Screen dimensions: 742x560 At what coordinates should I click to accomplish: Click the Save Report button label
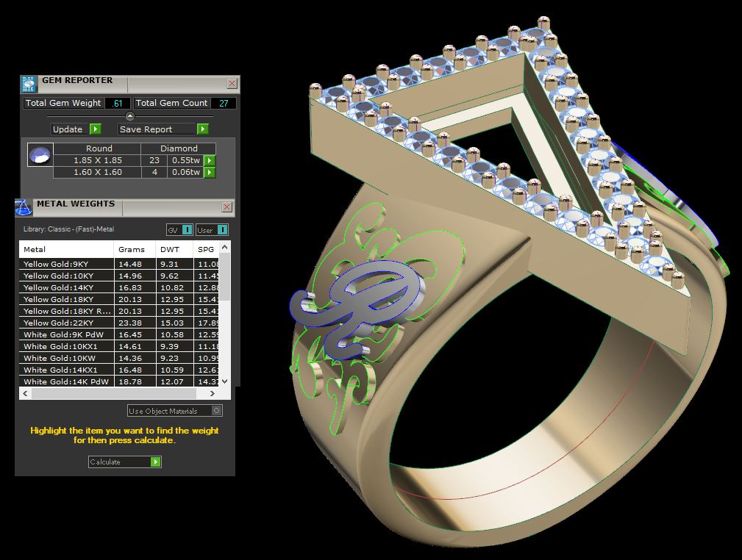pos(146,129)
